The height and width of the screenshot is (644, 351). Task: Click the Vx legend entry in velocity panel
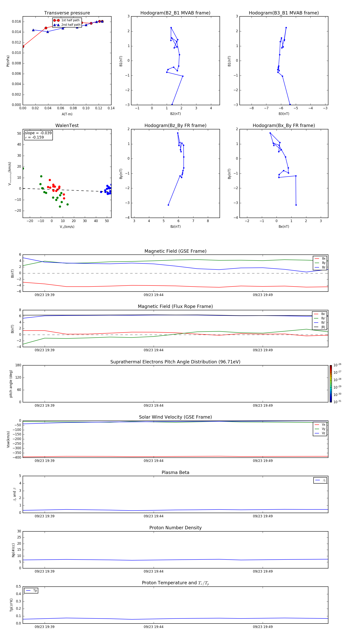320,424
